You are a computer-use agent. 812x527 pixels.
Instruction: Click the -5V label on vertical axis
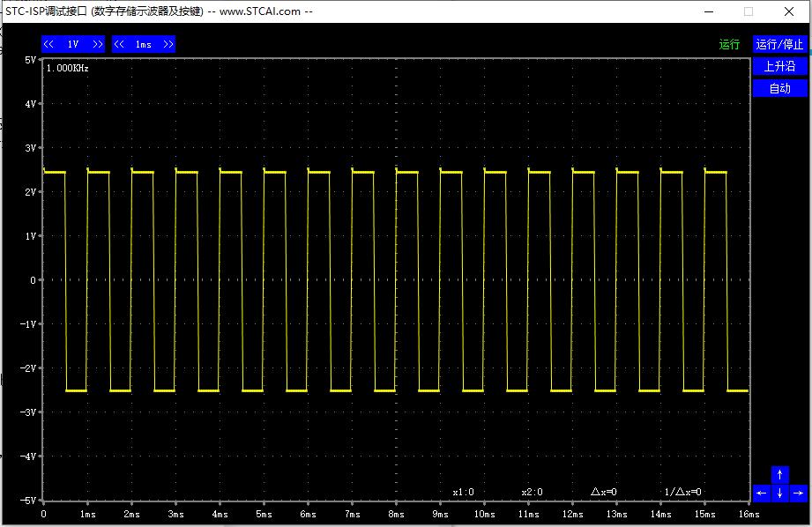point(28,500)
